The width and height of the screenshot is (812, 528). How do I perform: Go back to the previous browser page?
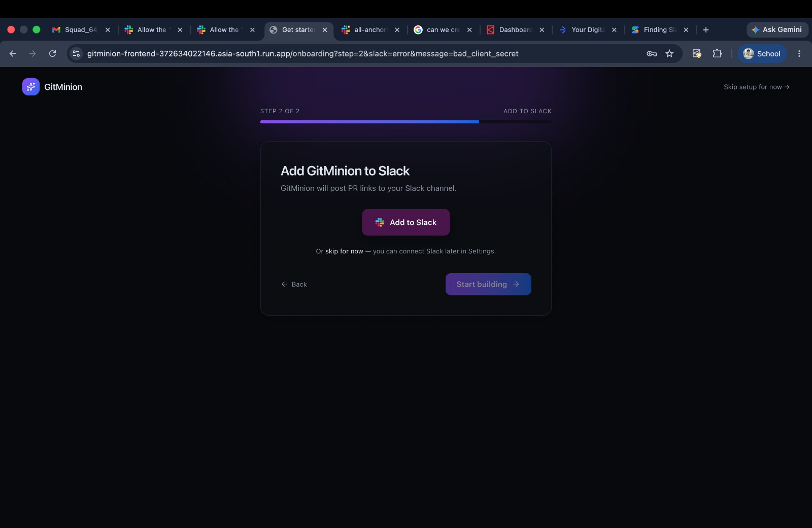[13, 53]
